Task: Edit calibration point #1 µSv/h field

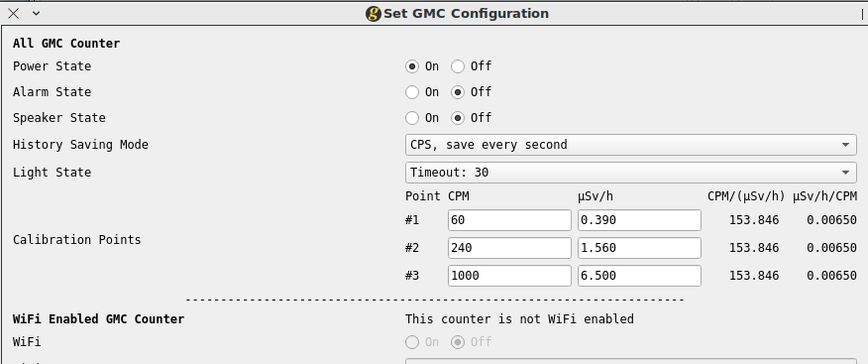Action: pyautogui.click(x=639, y=220)
